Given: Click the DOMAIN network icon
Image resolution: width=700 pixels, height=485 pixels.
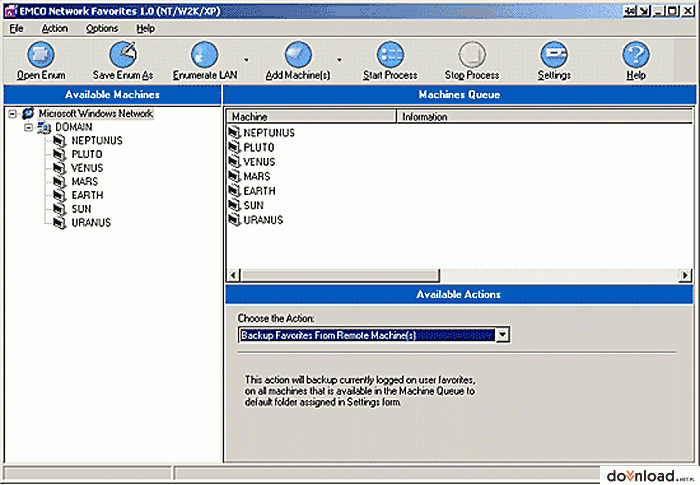Looking at the screenshot, I should pyautogui.click(x=45, y=128).
